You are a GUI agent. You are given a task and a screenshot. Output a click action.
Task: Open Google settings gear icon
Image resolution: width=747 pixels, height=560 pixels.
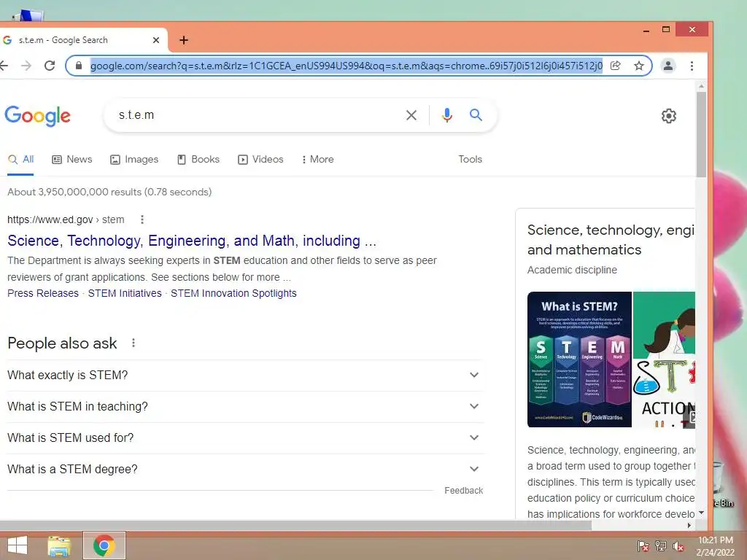[669, 116]
